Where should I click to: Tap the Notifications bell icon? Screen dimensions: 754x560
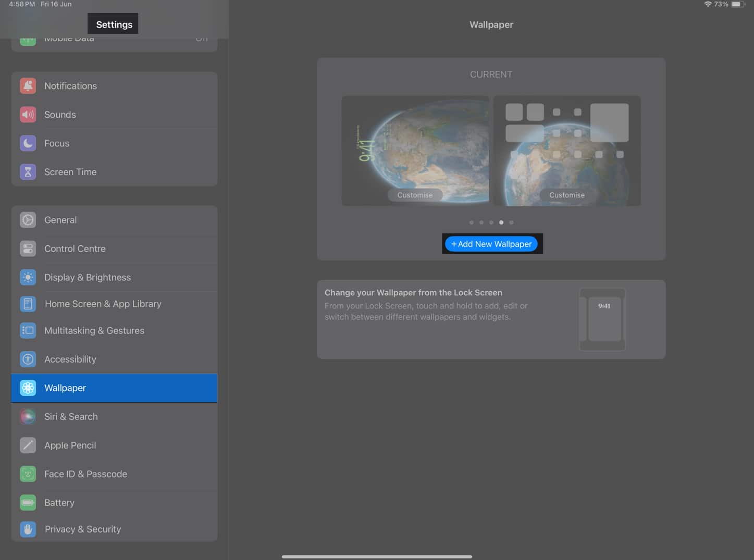(28, 86)
